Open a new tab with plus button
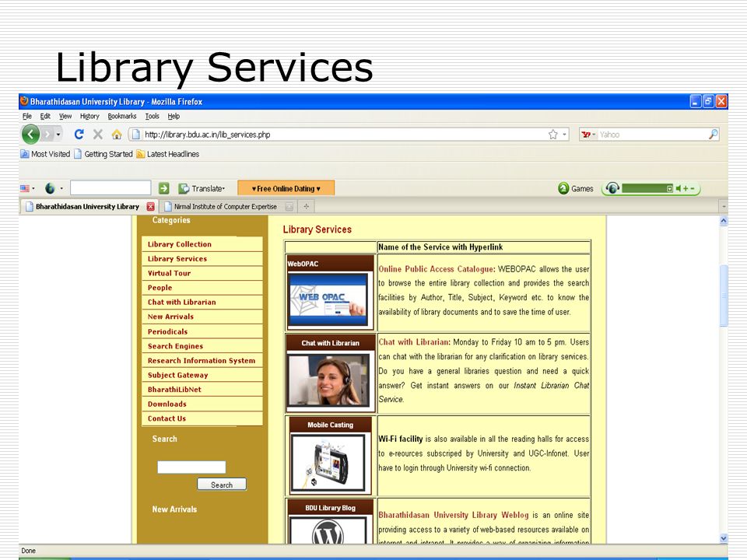Image resolution: width=747 pixels, height=560 pixels. (306, 207)
